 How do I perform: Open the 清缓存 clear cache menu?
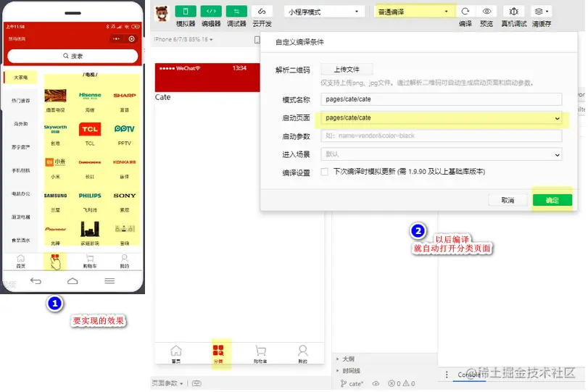coord(542,12)
